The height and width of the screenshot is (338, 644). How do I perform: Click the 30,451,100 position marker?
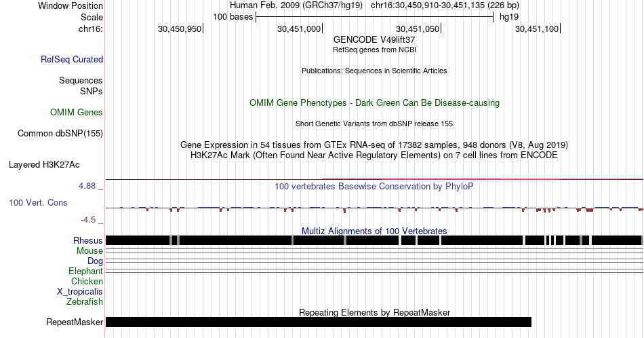(538, 29)
